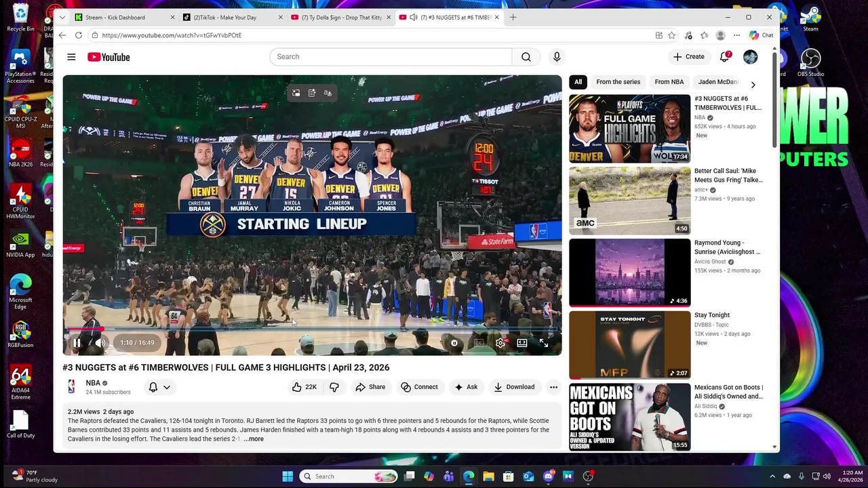Open the NBA channel avatar
868x488 pixels.
(71, 387)
